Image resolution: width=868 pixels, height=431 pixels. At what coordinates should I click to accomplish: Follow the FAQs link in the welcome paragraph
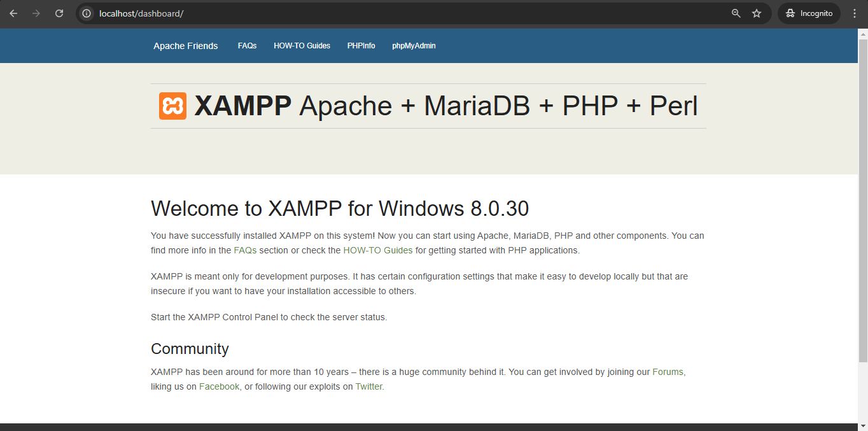pyautogui.click(x=245, y=250)
